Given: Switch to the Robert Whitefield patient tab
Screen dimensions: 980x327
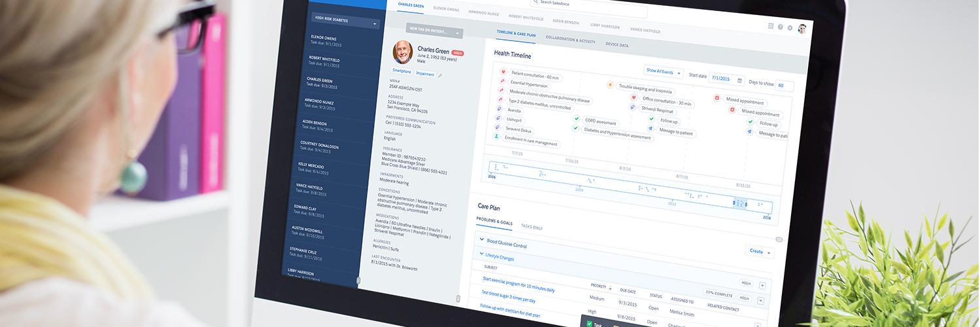Looking at the screenshot, I should click(x=527, y=17).
